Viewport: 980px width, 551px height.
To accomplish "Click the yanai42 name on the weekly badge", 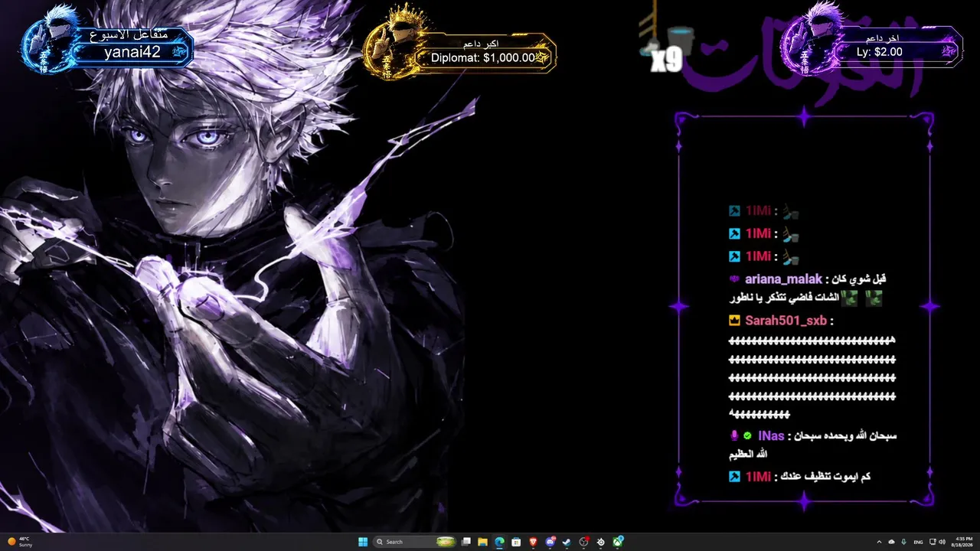I will click(132, 52).
